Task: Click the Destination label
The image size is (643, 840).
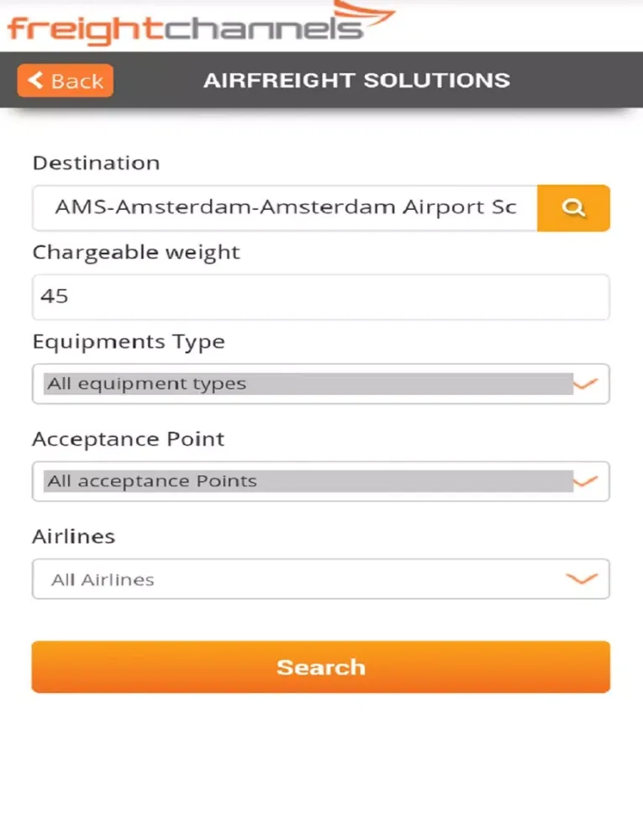Action: (x=97, y=163)
